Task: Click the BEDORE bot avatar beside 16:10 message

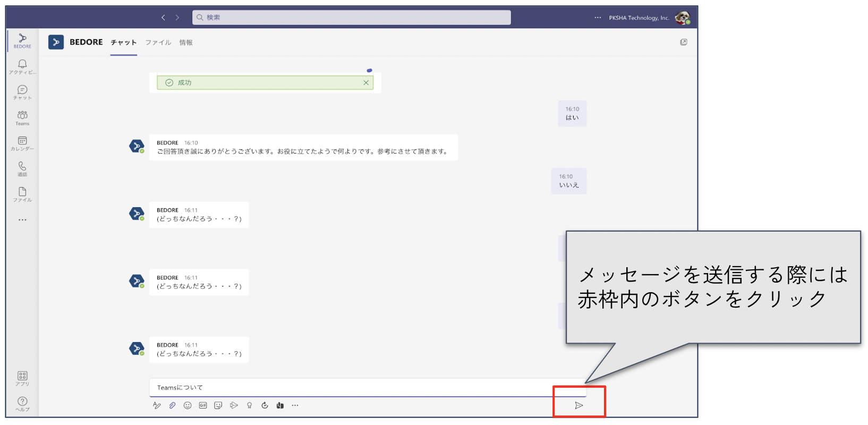Action: pos(137,146)
